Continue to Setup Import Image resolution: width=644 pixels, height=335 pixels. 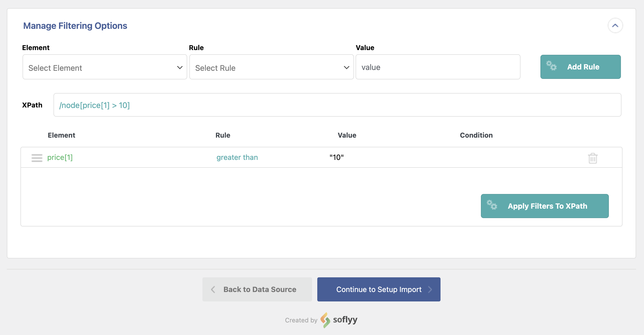point(379,289)
